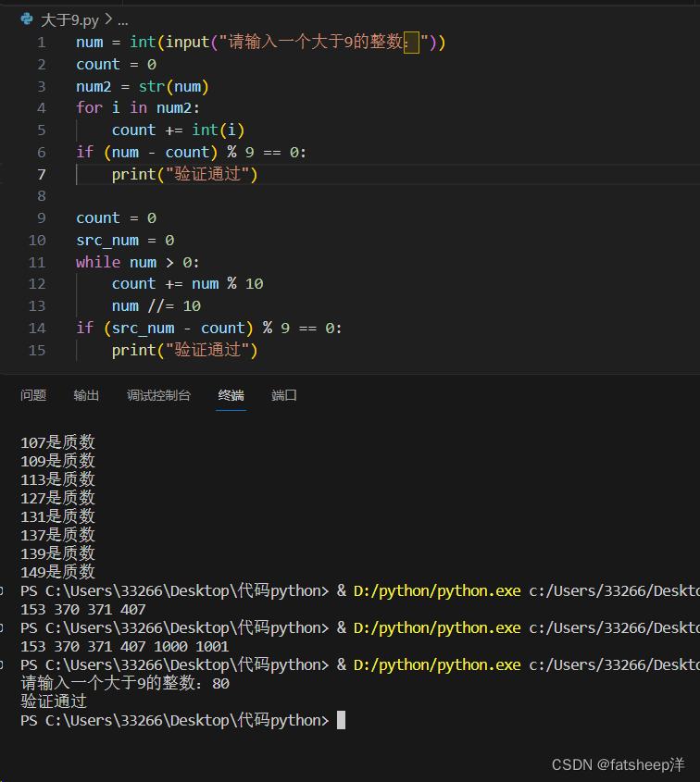Click the print statement on line 7
This screenshot has height=782, width=700.
184,175
